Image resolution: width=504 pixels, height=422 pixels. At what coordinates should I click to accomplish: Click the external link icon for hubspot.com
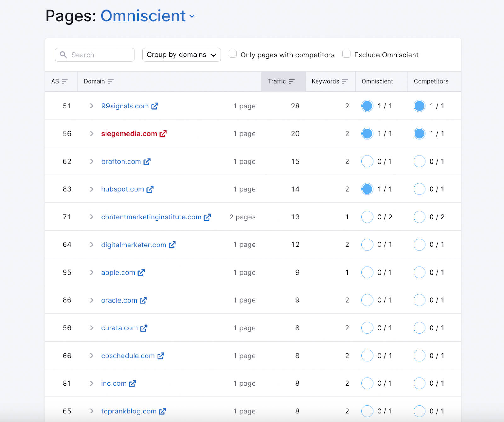(150, 189)
